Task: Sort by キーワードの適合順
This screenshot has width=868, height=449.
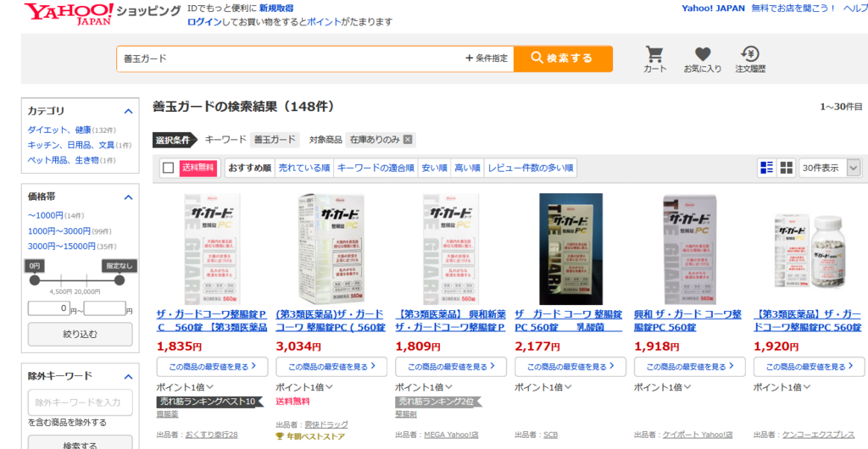Action: [376, 168]
